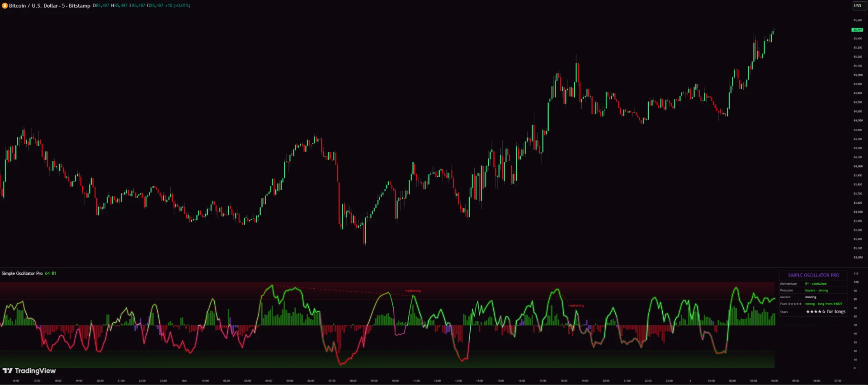Click the Open value O85,497 in header

[x=101, y=6]
